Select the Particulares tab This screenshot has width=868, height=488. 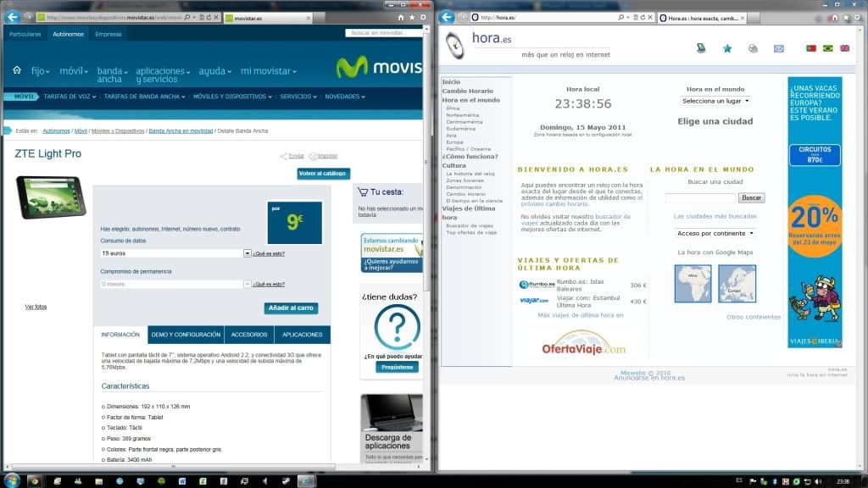[25, 34]
